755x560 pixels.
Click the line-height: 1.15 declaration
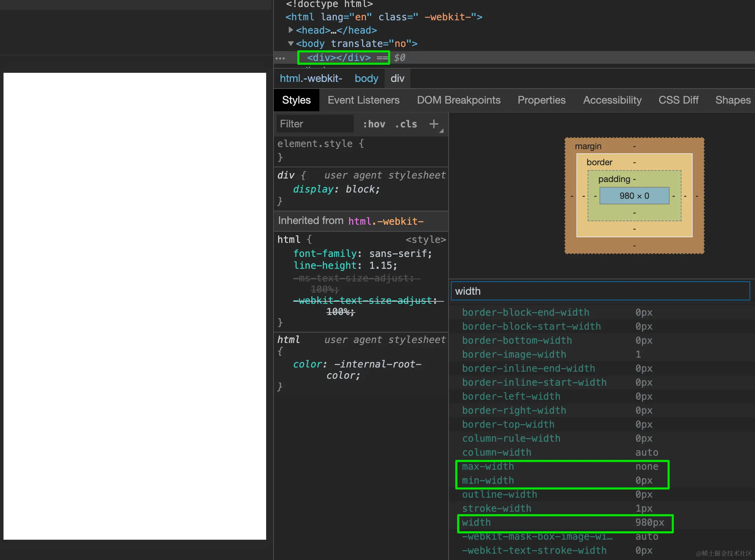pyautogui.click(x=345, y=266)
